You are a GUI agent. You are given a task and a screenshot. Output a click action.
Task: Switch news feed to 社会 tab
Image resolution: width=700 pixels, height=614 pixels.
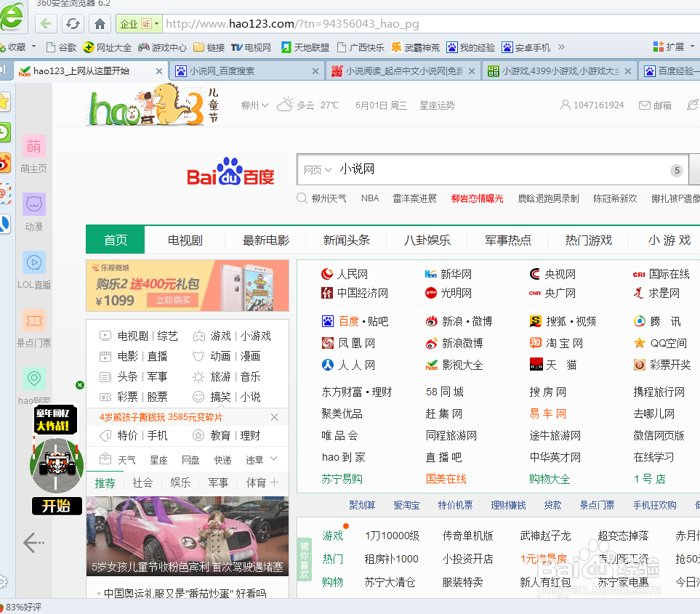[143, 482]
